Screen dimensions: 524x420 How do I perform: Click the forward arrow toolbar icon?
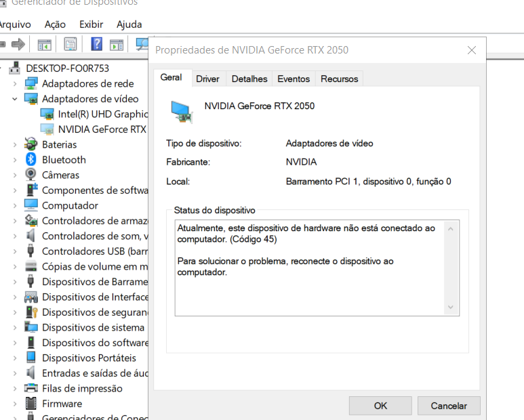(18, 44)
